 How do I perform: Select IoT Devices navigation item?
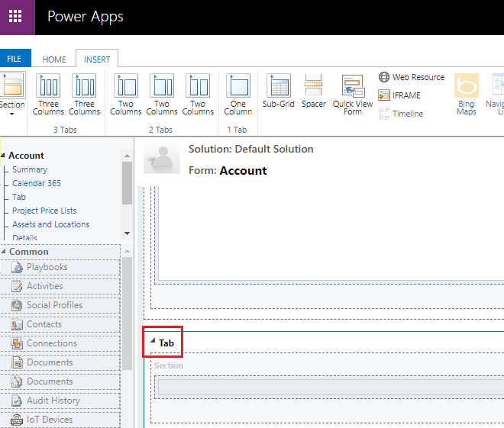point(60,420)
